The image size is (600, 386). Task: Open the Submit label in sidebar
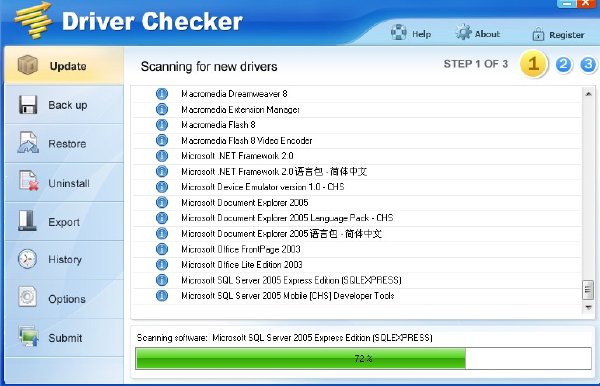65,338
